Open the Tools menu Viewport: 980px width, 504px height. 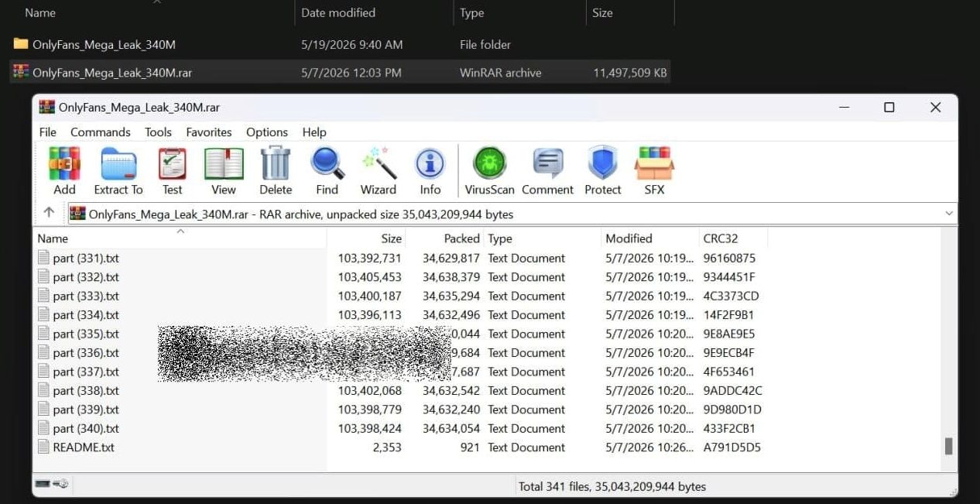coord(158,132)
